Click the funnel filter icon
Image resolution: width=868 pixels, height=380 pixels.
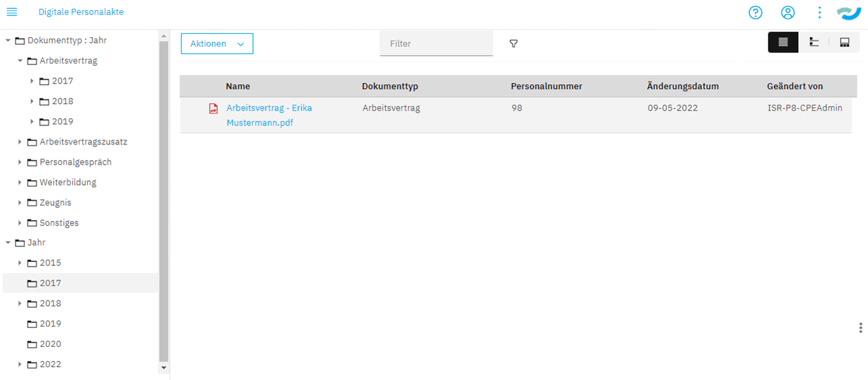click(x=513, y=44)
